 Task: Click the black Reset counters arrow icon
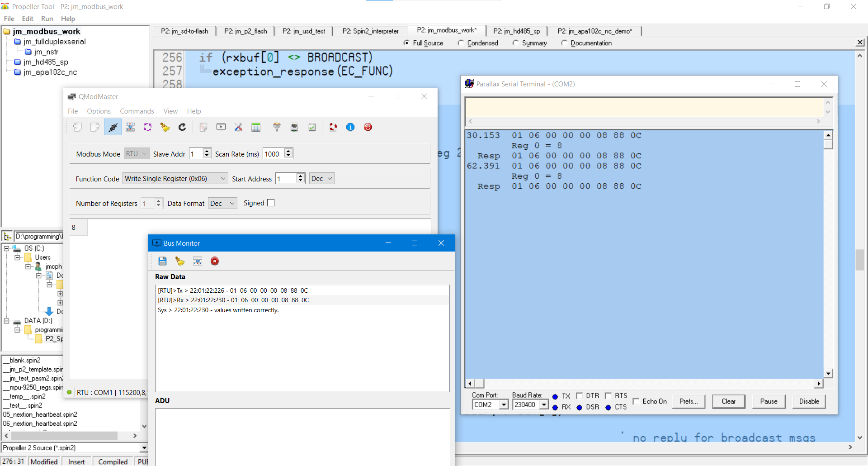pos(182,127)
